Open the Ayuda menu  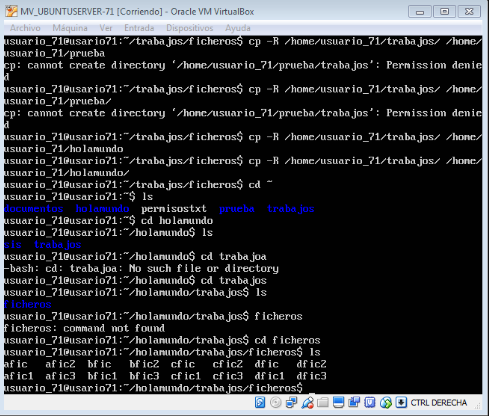[x=238, y=28]
